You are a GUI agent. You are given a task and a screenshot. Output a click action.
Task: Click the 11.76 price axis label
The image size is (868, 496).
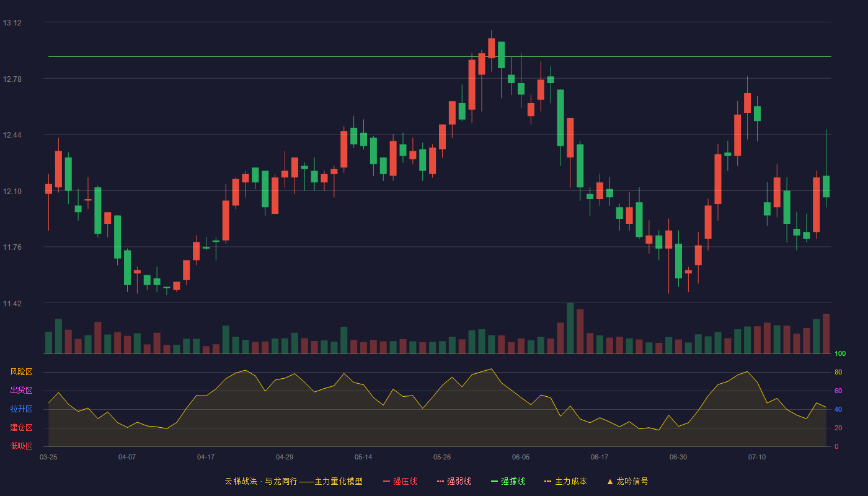click(x=12, y=247)
